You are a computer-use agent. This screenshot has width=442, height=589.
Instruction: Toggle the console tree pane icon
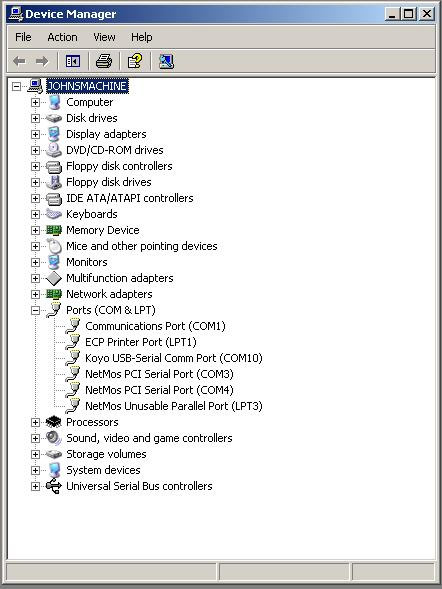pos(72,61)
